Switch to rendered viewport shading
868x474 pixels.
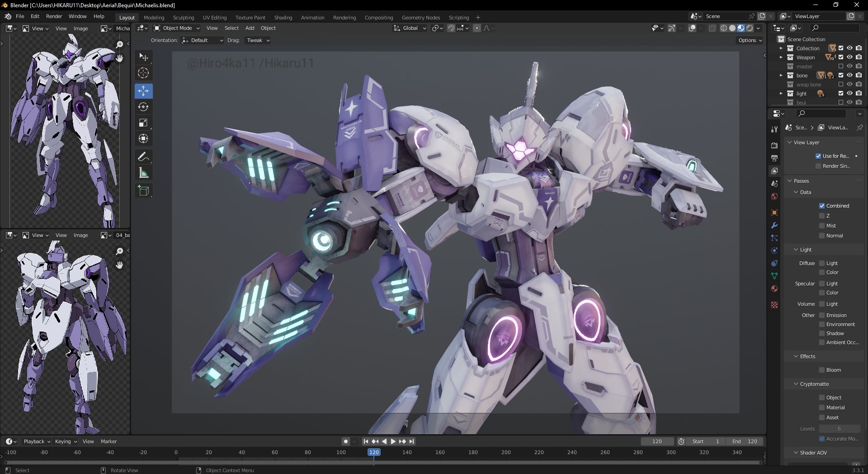pos(750,28)
